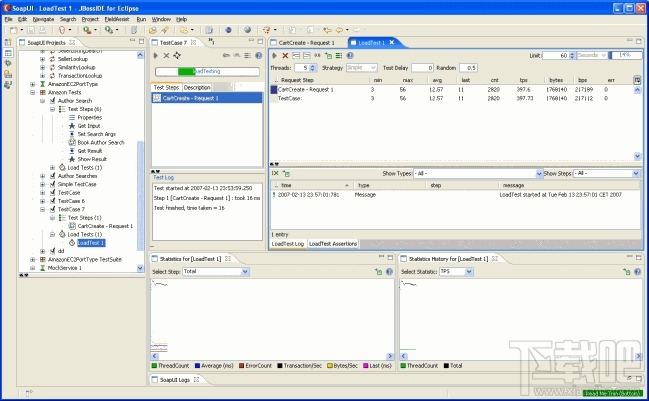
Task: Clear the LoadTest log
Action: pos(275,173)
